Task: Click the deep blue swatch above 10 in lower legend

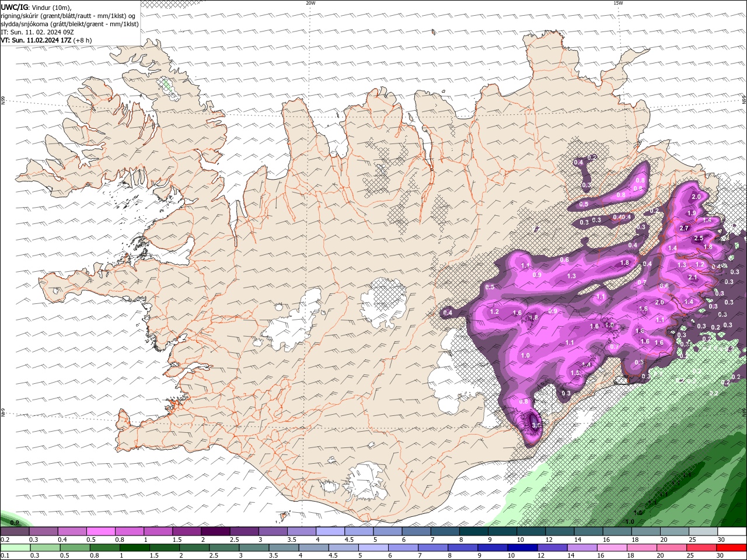Action: 523,548
